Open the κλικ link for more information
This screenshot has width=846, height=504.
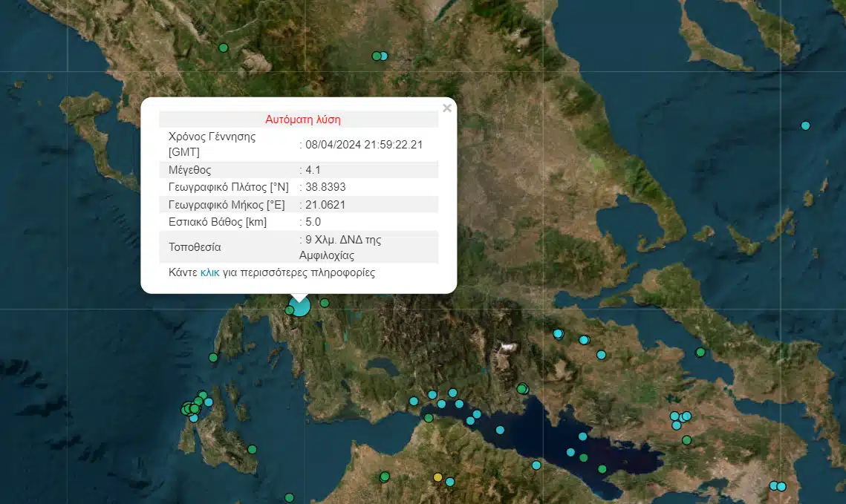click(209, 272)
